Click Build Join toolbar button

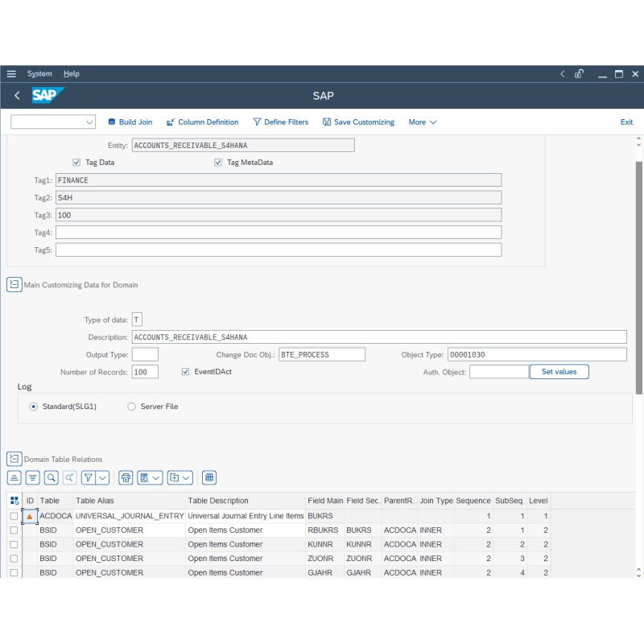130,122
